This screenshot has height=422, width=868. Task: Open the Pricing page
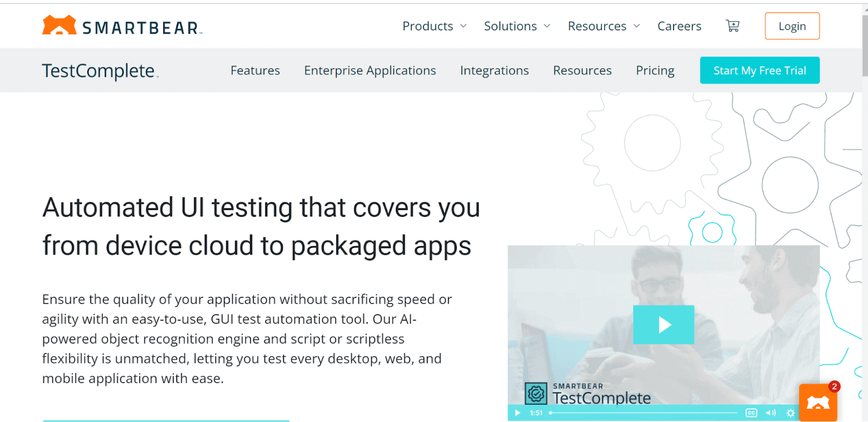pos(655,71)
